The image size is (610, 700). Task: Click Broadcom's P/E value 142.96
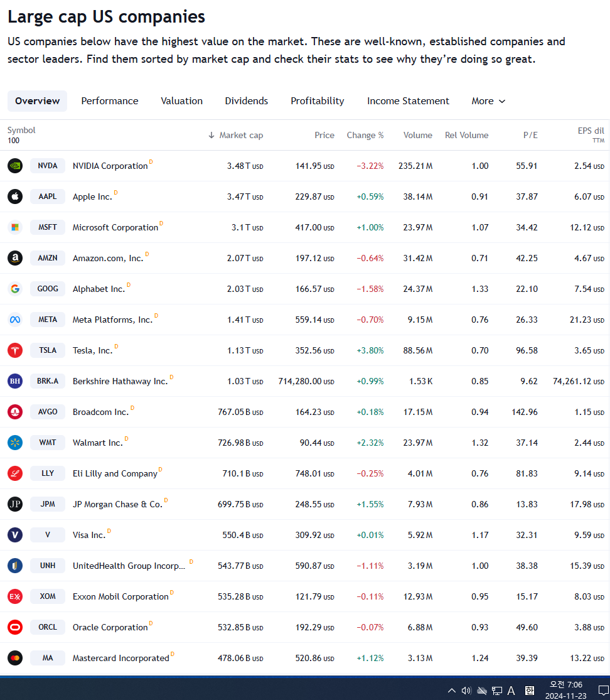(525, 412)
